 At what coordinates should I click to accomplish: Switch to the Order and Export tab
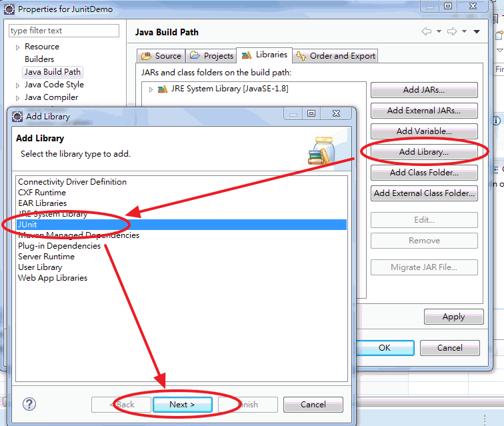(335, 56)
